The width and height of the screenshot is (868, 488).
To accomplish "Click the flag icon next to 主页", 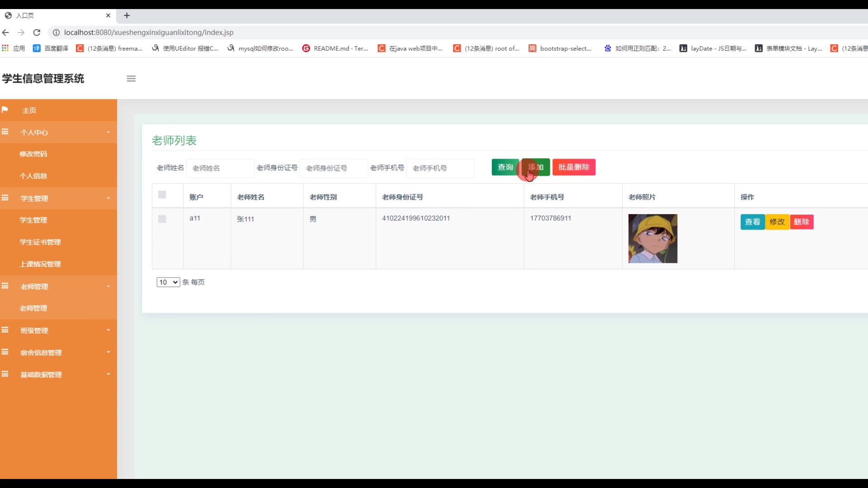I will (5, 110).
